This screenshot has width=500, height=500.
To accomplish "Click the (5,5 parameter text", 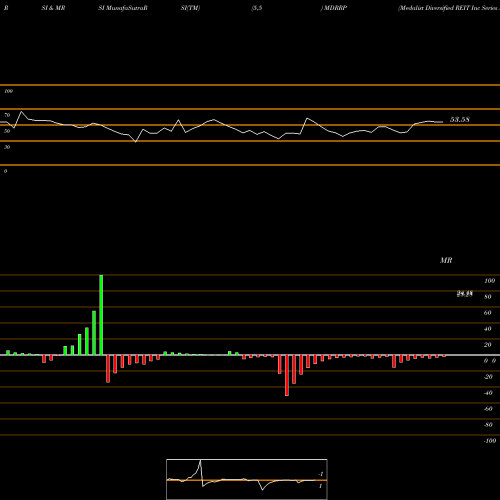I will [x=257, y=8].
